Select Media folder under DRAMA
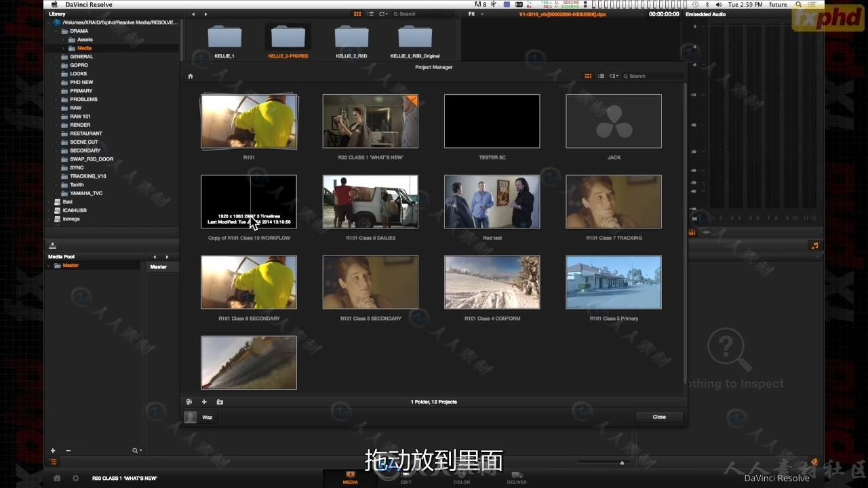The width and height of the screenshot is (868, 488). [x=84, y=48]
